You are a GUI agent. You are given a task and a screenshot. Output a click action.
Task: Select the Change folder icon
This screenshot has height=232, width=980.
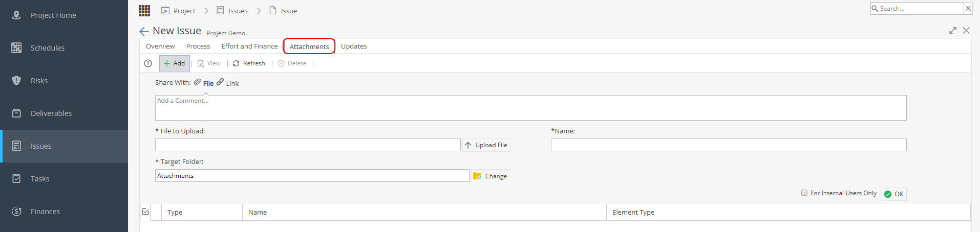[x=477, y=176]
